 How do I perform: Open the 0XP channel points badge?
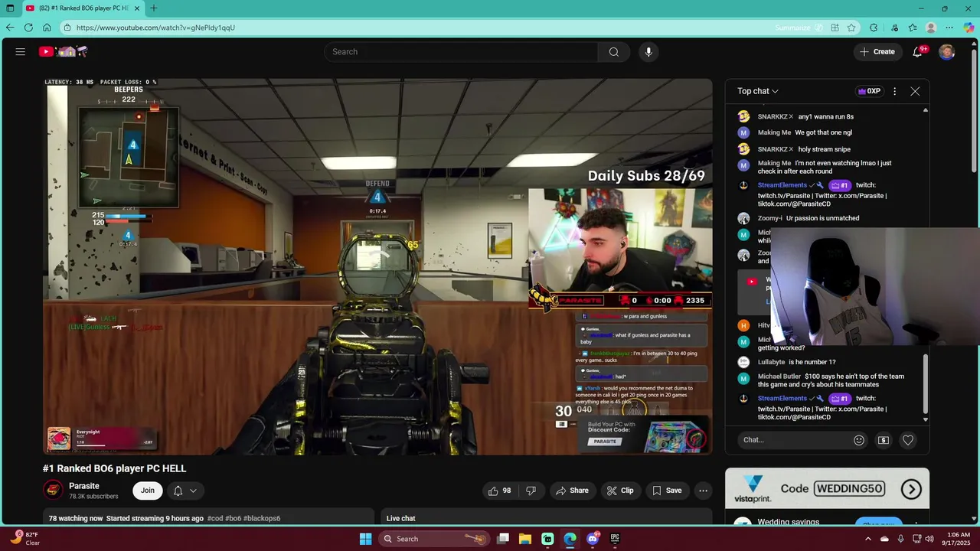[x=869, y=91]
